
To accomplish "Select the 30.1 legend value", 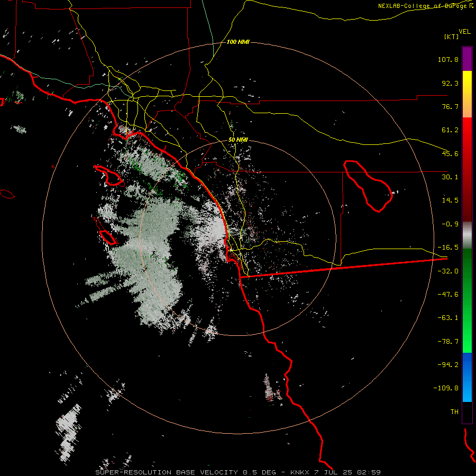I will pos(450,177).
